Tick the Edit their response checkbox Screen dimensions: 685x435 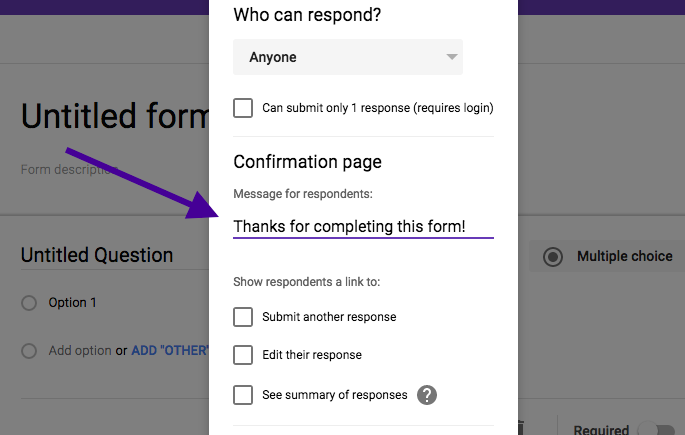pyautogui.click(x=243, y=355)
